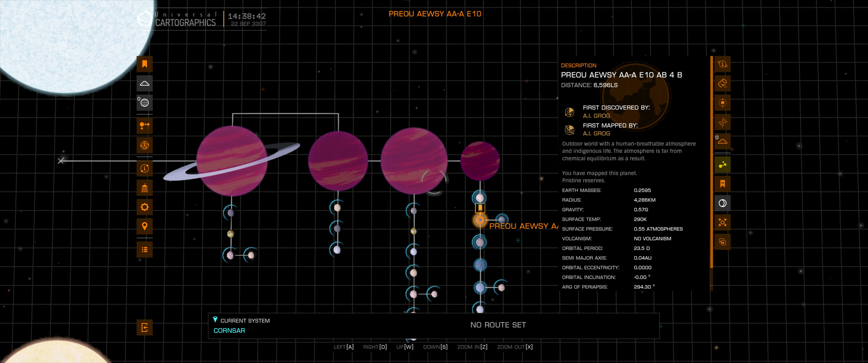Switch to orrery orbit view
Viewport: 868px width, 363px height.
[145, 145]
